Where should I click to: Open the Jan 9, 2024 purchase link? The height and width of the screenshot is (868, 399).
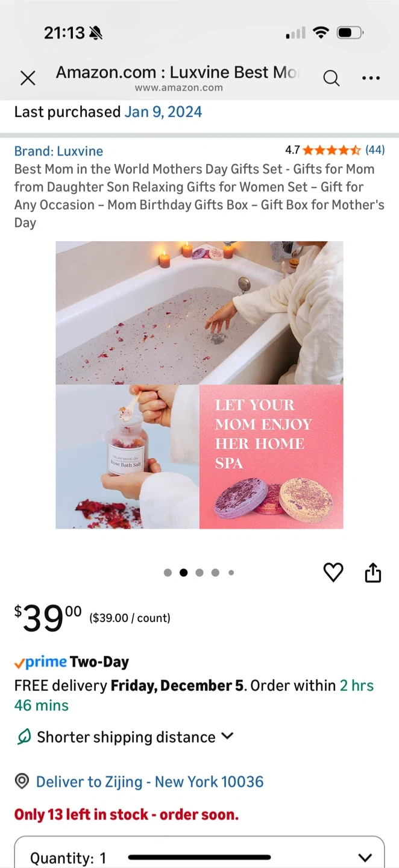click(x=163, y=112)
